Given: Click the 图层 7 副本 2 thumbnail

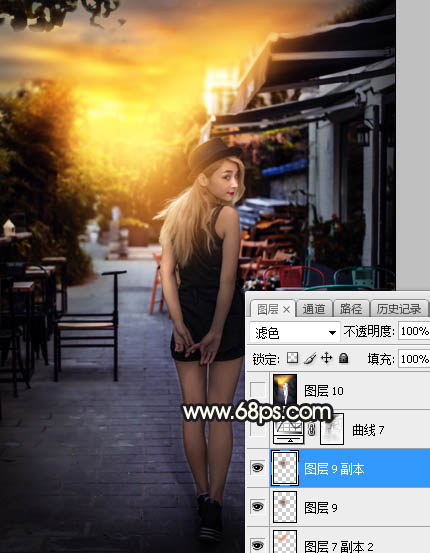Looking at the screenshot, I should 285,542.
